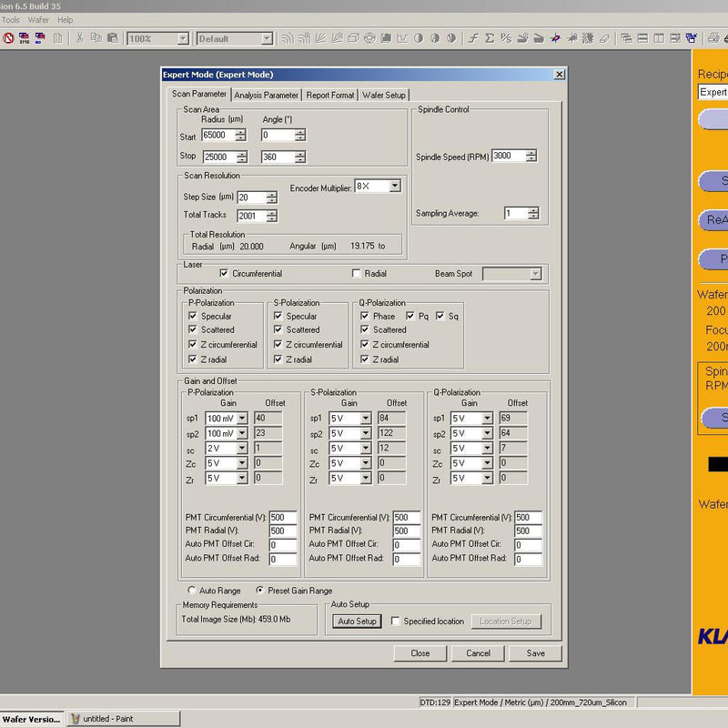This screenshot has width=728, height=728.
Task: Disable the Specular checkbox under P-Polarization
Action: (192, 315)
